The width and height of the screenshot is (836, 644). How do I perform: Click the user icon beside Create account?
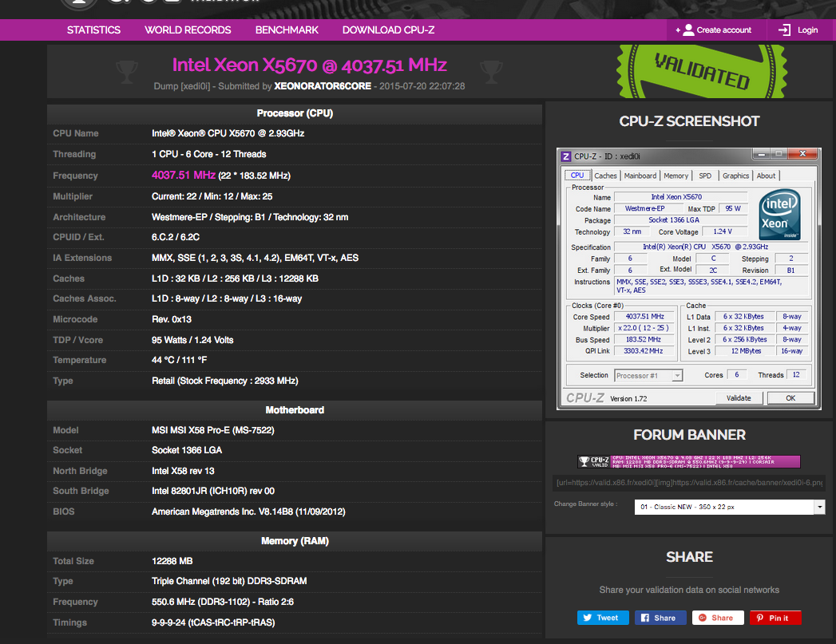[x=688, y=30]
